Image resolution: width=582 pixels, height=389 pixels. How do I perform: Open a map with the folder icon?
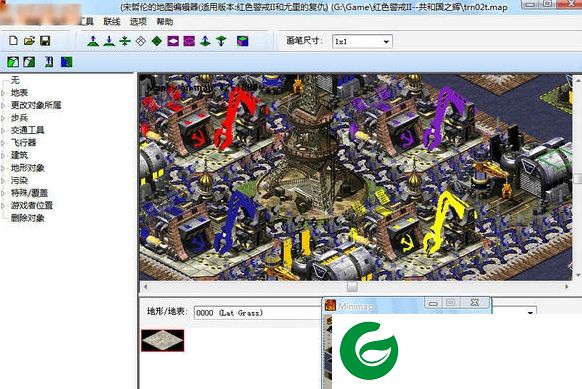point(29,40)
